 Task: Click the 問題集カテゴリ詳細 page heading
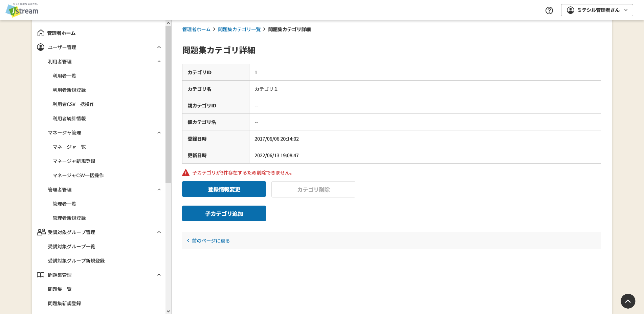(x=219, y=50)
